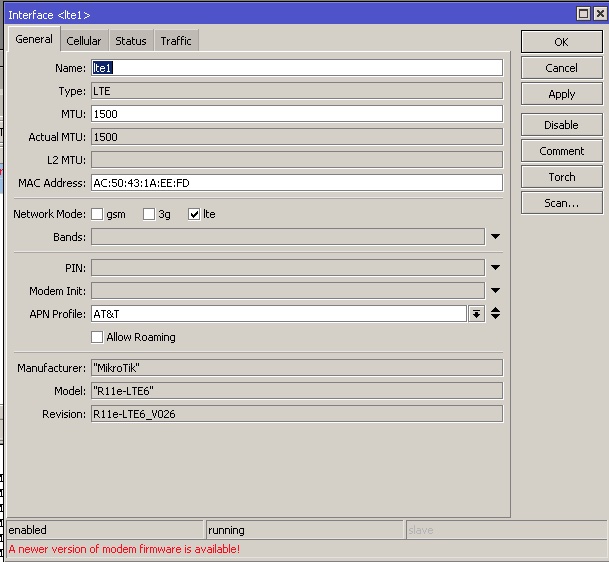This screenshot has width=609, height=562.
Task: Expand the Modem Init field arrow
Action: click(x=495, y=291)
